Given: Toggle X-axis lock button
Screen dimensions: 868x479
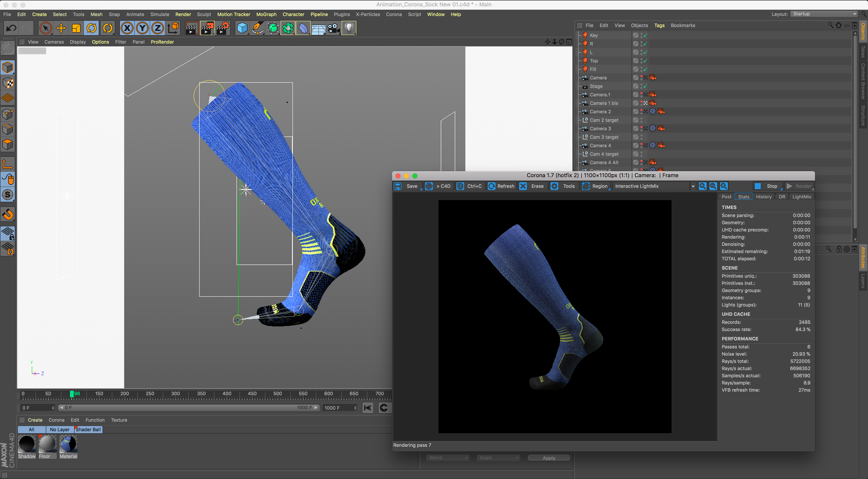Looking at the screenshot, I should click(127, 28).
